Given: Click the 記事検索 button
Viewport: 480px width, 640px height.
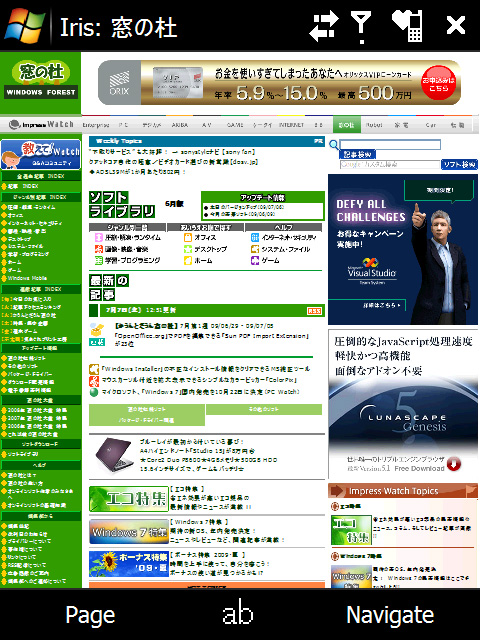Looking at the screenshot, I should tap(357, 154).
